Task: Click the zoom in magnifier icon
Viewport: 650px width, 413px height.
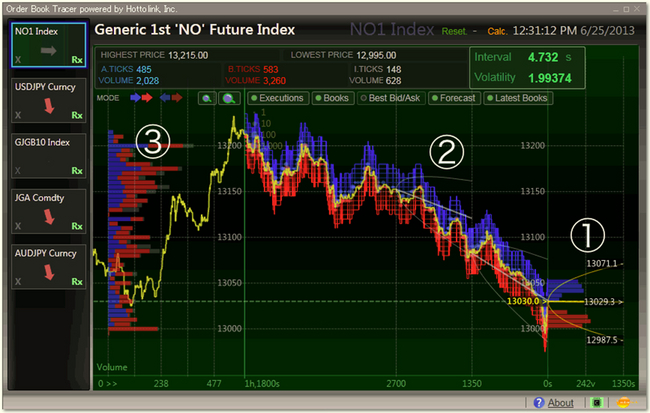Action: click(x=228, y=99)
